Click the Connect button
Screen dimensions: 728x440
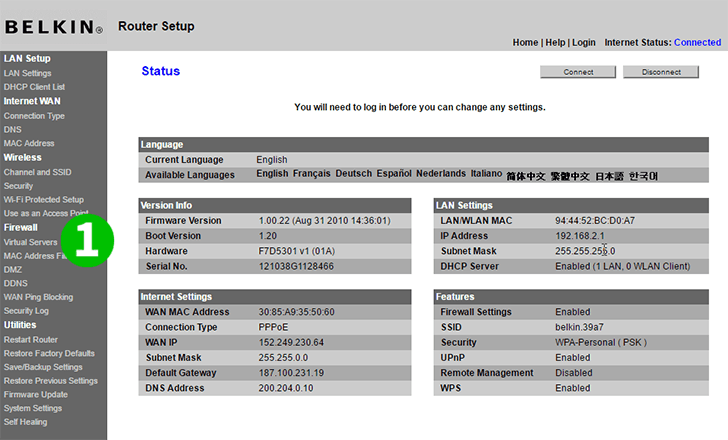click(x=578, y=72)
